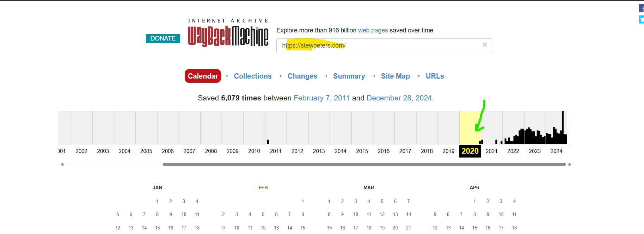Open the Changes tab
Viewport: 644px width, 234px height.
pyautogui.click(x=302, y=76)
